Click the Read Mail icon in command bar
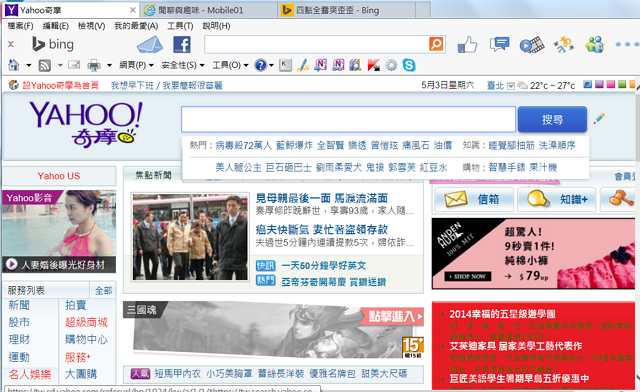The height and width of the screenshot is (392, 640). [74, 65]
